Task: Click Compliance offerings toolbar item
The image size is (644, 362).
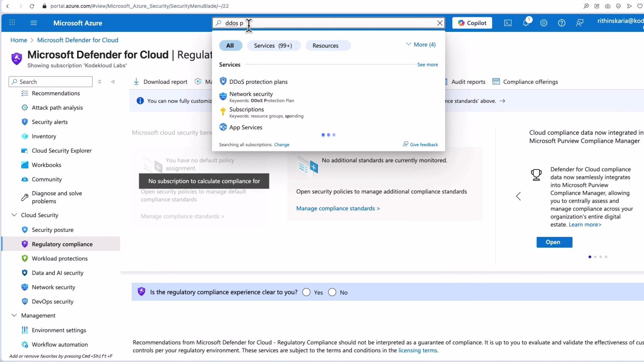Action: click(x=525, y=82)
